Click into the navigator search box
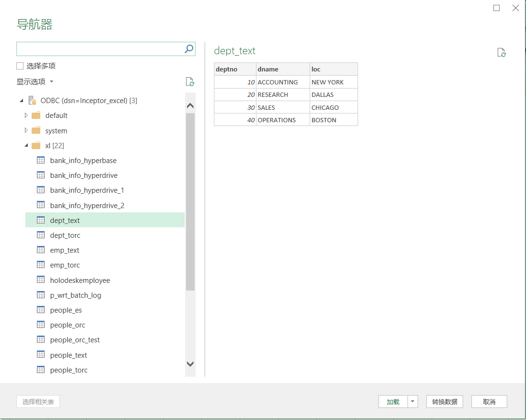 pyautogui.click(x=100, y=49)
